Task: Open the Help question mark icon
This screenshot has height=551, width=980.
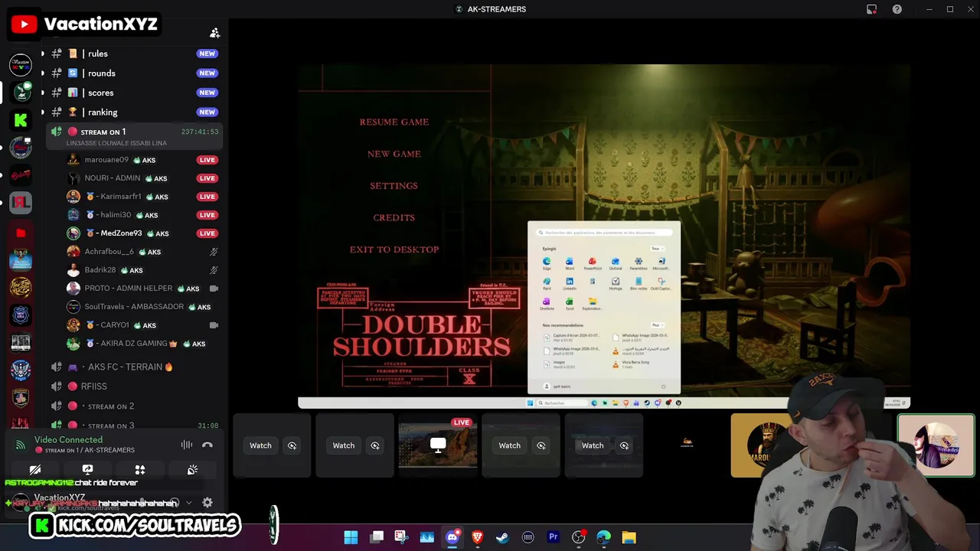Action: coord(897,9)
